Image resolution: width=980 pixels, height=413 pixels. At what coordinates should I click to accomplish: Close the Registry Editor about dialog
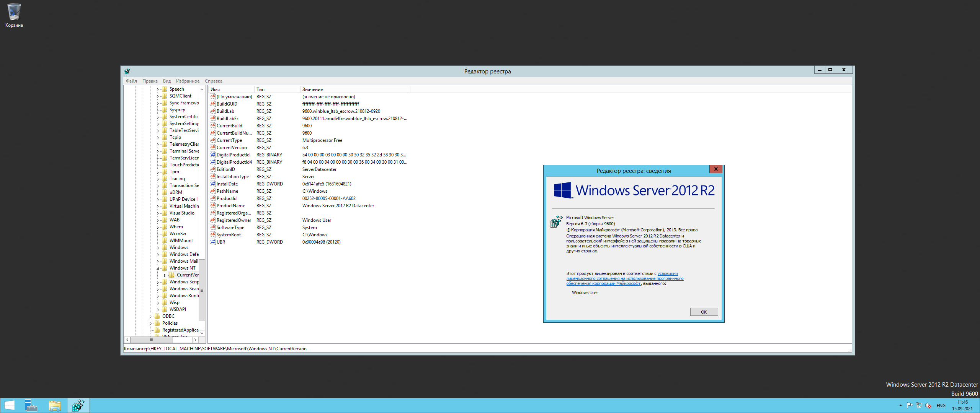point(715,169)
